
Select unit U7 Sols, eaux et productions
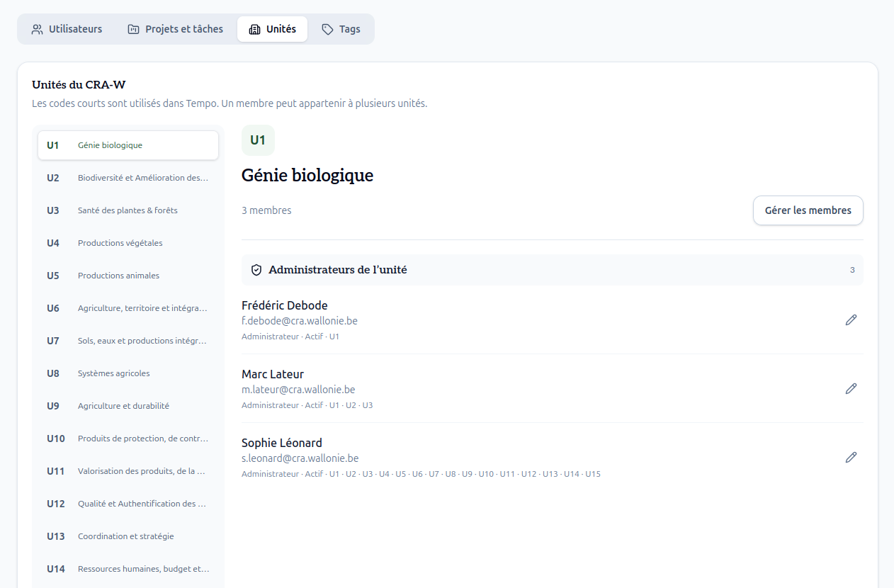click(128, 341)
